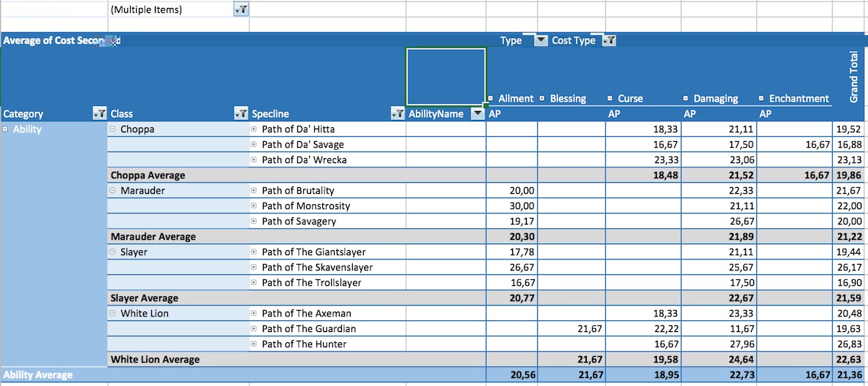Expand the Path of The Hunter row
This screenshot has height=386, width=868.
(x=254, y=344)
